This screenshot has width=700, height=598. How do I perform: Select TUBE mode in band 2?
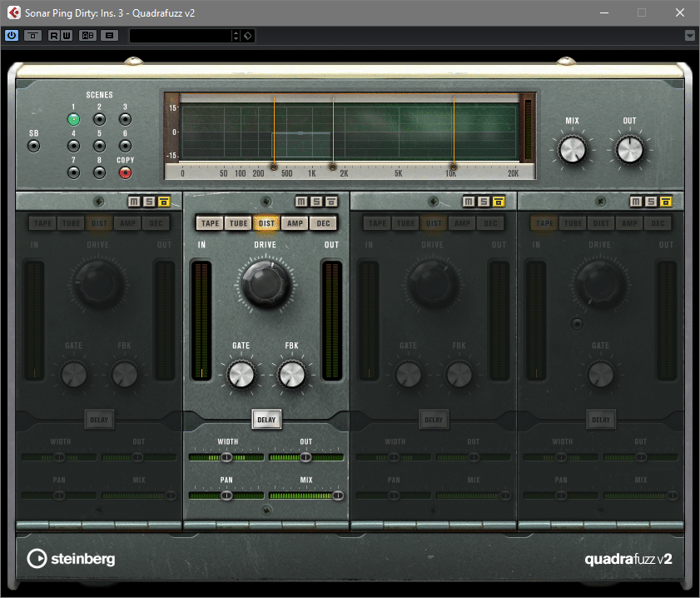click(239, 223)
